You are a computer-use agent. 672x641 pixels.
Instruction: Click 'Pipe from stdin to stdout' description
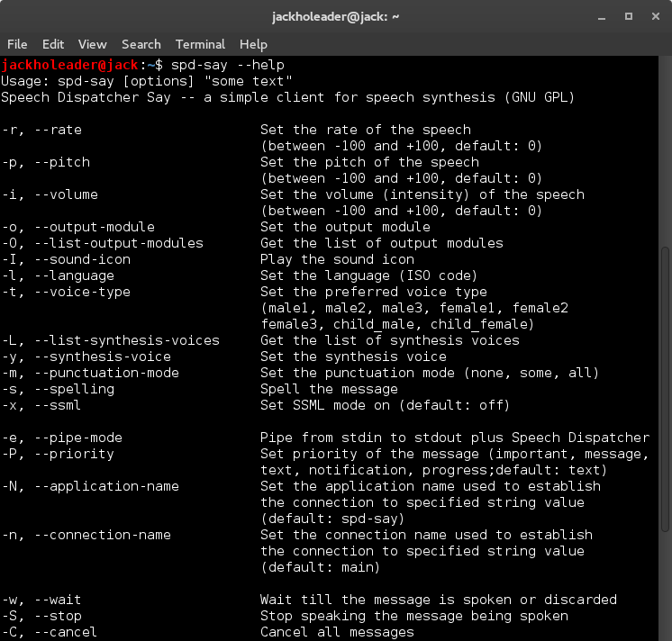(x=455, y=438)
